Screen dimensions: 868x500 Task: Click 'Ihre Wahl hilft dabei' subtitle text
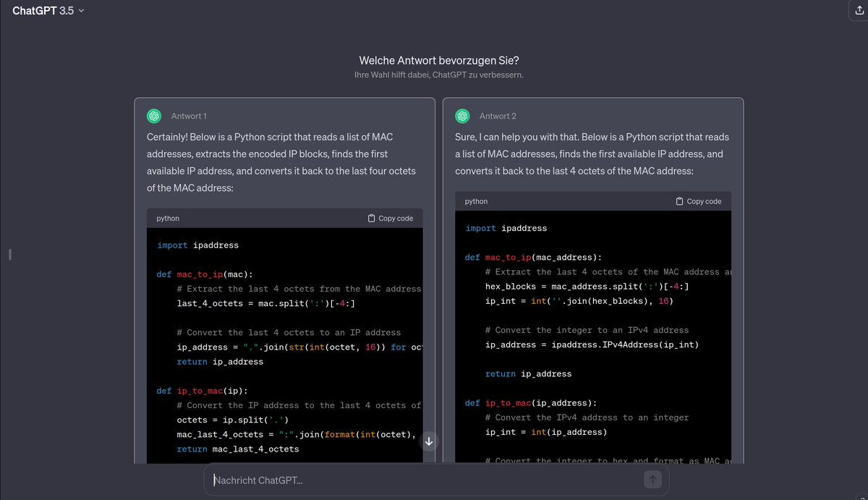pyautogui.click(x=439, y=75)
